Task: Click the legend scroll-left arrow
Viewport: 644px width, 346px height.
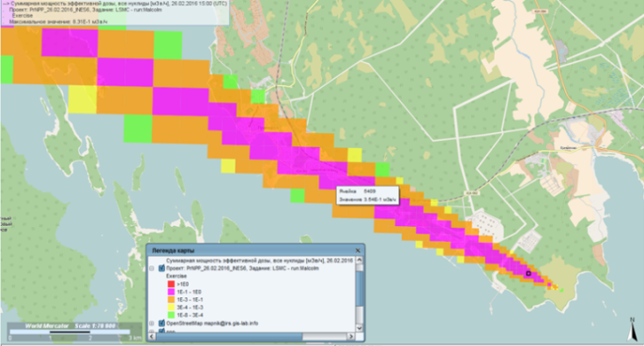Action: tap(151, 337)
